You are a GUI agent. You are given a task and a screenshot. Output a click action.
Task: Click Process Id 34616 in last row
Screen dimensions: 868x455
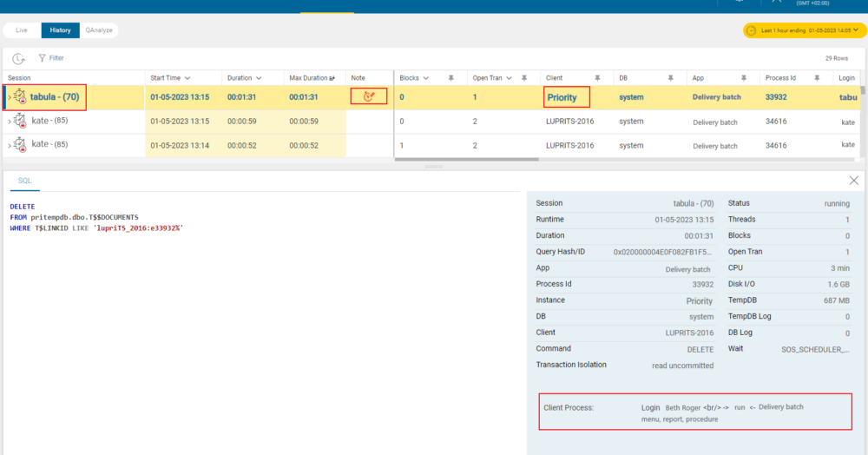(x=775, y=146)
